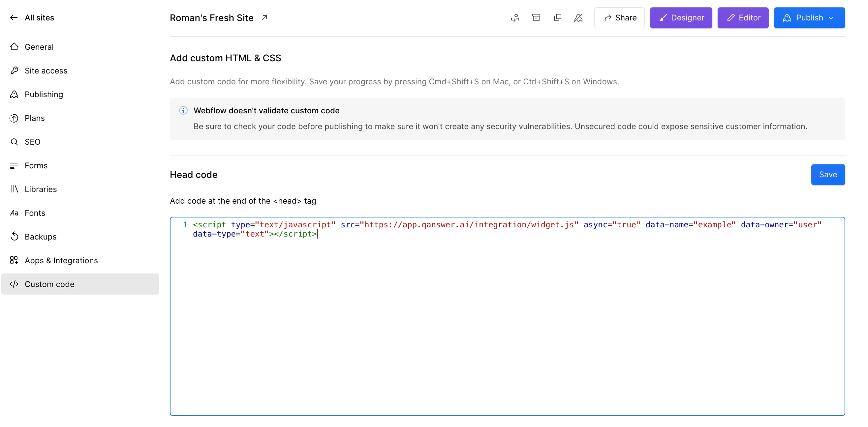Click the 'Head code' heading

(194, 174)
